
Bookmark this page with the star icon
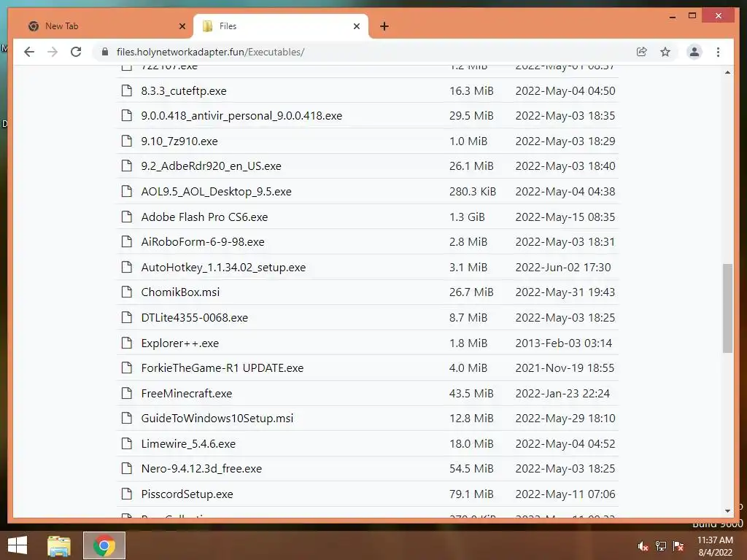[x=665, y=52]
